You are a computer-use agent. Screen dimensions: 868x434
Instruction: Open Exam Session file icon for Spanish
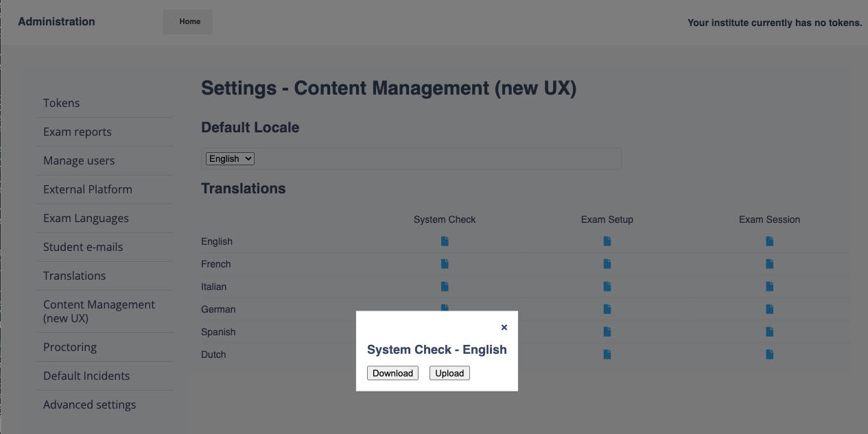[x=770, y=332]
